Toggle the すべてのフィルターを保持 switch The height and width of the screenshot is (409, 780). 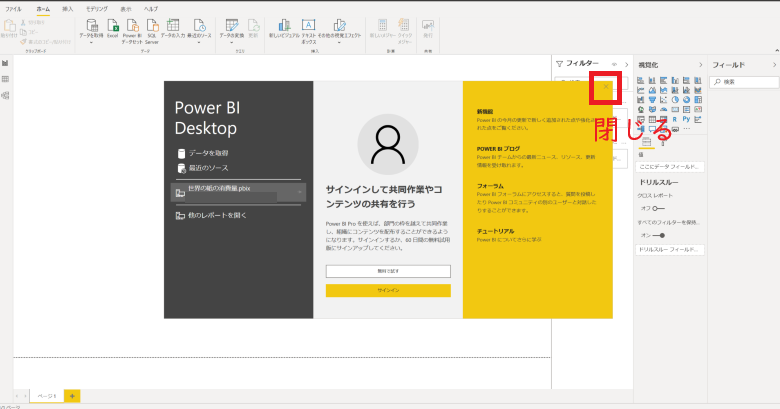pos(659,235)
